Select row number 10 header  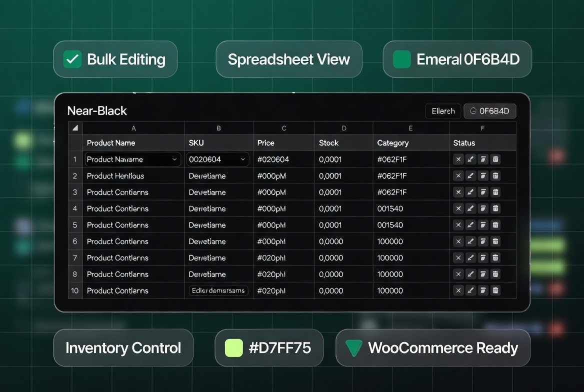coord(75,290)
